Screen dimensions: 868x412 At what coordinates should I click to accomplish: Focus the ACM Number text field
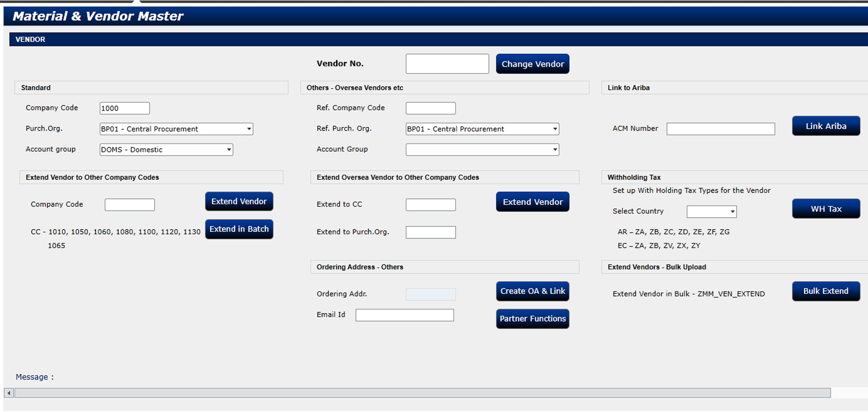(x=720, y=129)
